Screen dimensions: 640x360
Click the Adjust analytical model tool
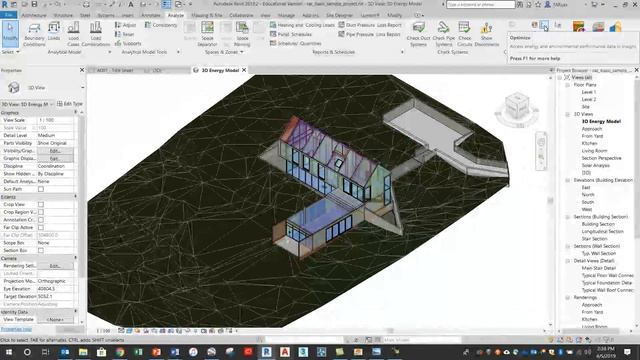pyautogui.click(x=125, y=25)
